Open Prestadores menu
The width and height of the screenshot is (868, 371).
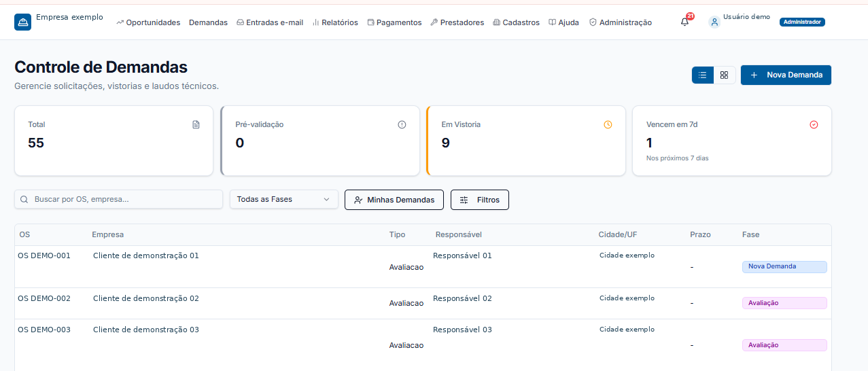pyautogui.click(x=457, y=22)
